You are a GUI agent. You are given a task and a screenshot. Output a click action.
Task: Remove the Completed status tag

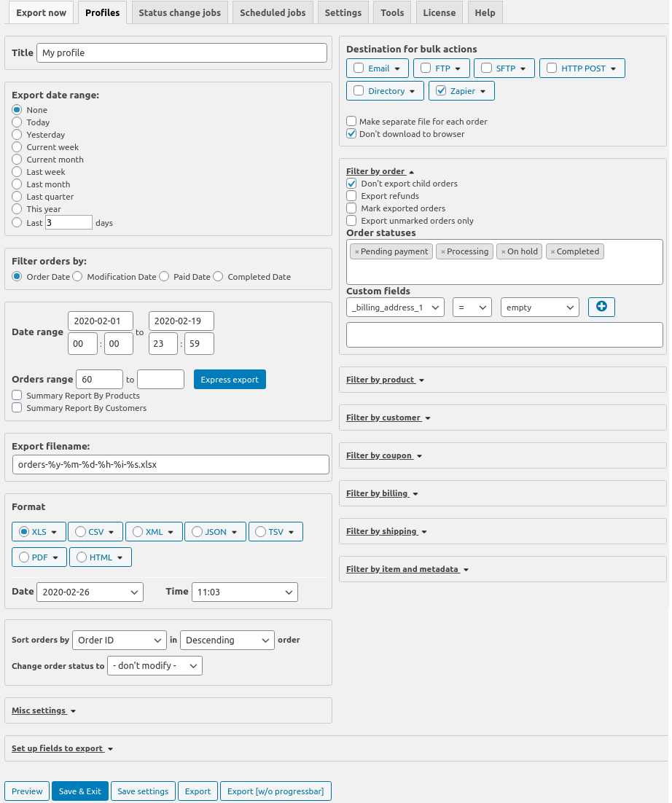point(552,252)
